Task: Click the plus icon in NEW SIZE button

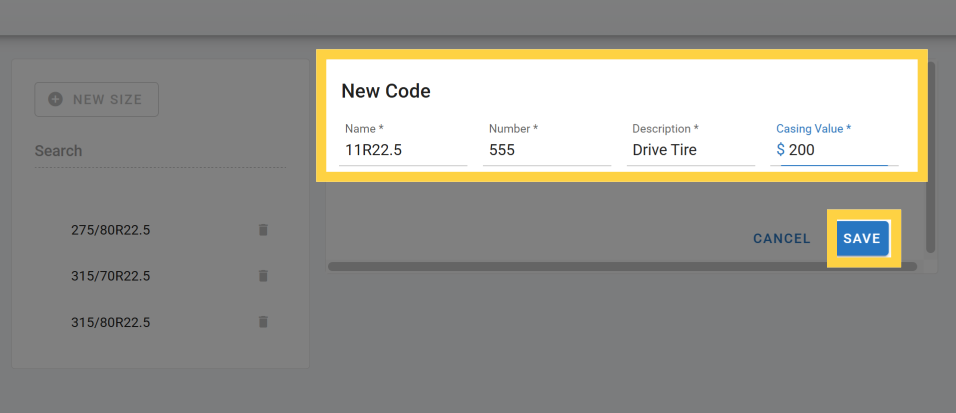Action: pos(55,99)
